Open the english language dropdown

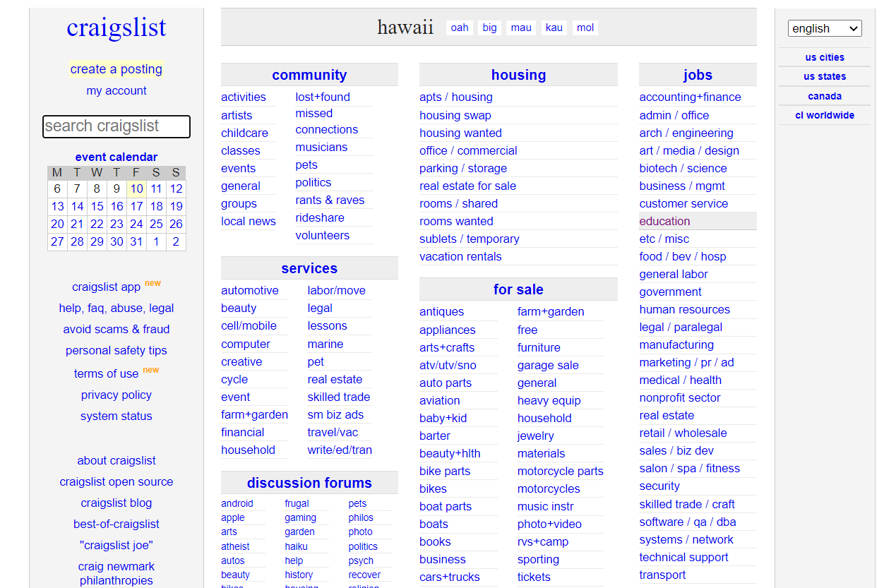[825, 28]
